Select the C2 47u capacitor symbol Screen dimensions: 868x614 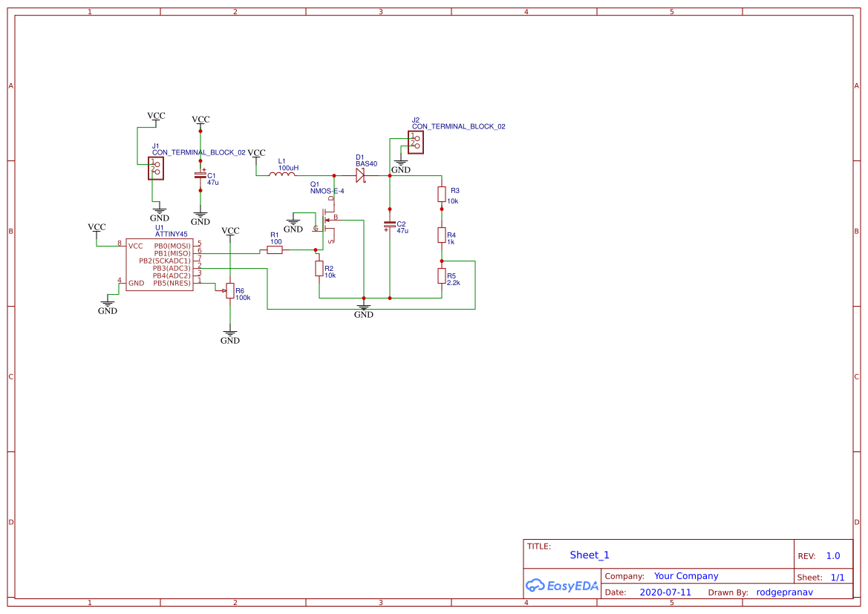coord(389,225)
